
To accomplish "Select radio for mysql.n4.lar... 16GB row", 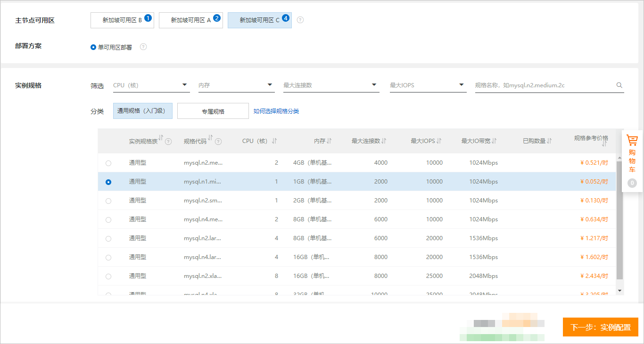I will point(108,258).
